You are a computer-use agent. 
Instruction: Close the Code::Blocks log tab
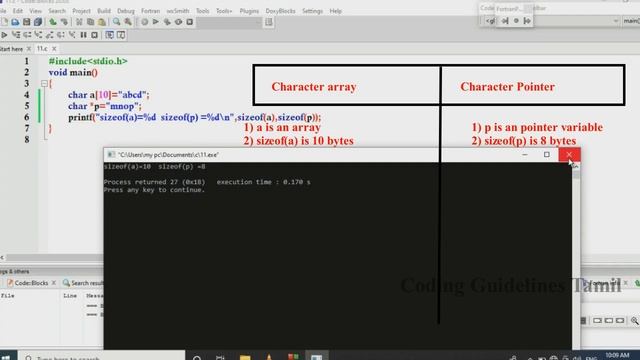coord(54,283)
